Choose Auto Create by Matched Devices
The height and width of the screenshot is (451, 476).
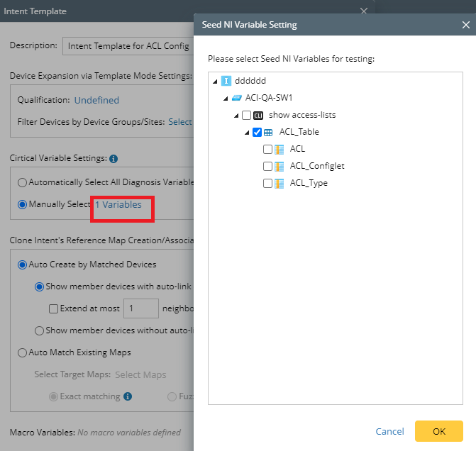pos(22,265)
